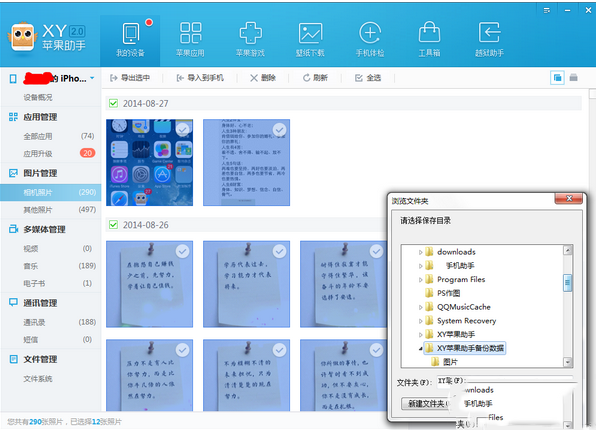
Task: Select the XY苹果助手备份数据 folder
Action: coord(465,348)
